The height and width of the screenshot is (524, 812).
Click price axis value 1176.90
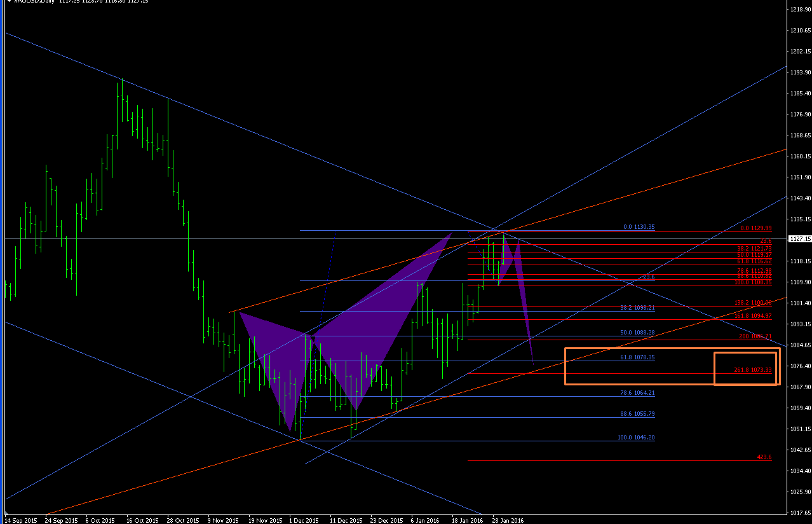pos(800,114)
